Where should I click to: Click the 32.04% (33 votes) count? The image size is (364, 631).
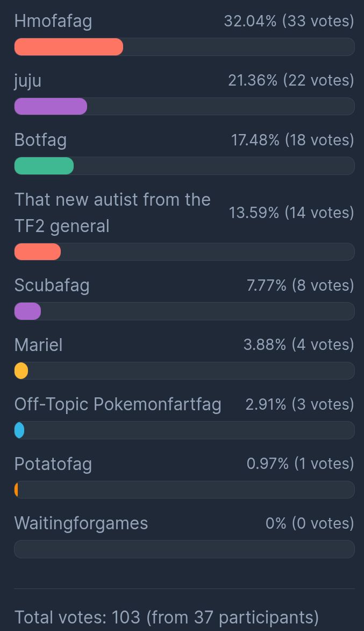[x=289, y=21]
